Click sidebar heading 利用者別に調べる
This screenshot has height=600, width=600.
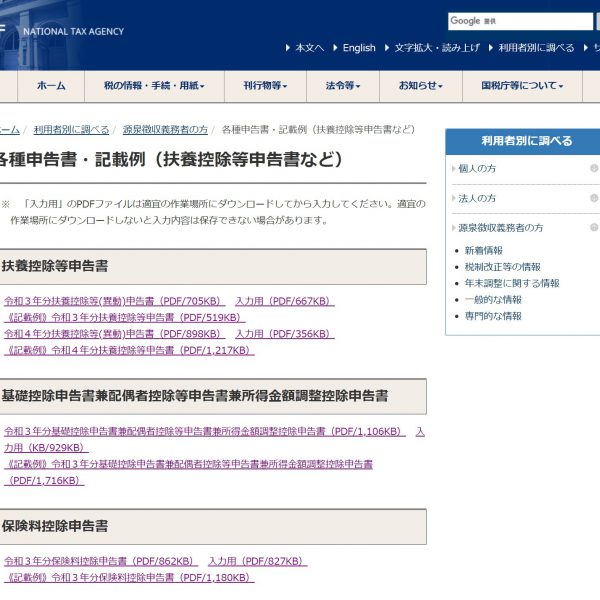point(527,141)
